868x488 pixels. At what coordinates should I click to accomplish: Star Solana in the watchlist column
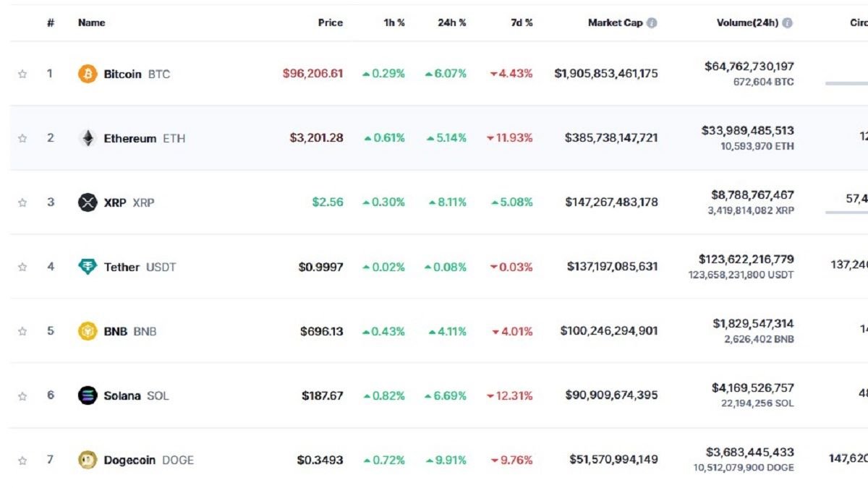(22, 395)
